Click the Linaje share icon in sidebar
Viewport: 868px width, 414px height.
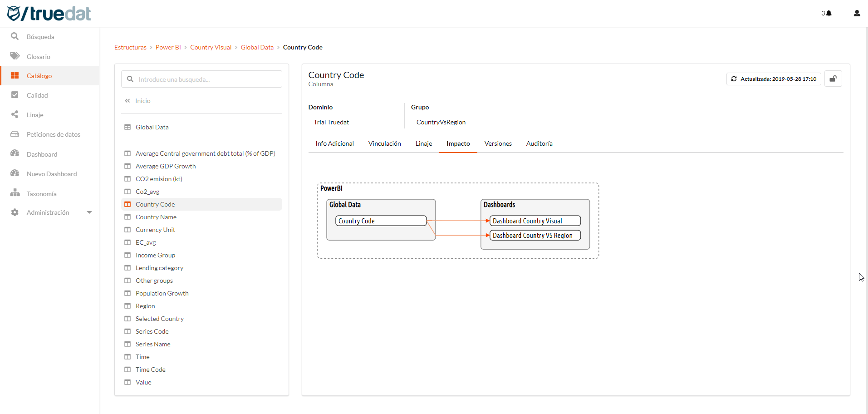[15, 114]
